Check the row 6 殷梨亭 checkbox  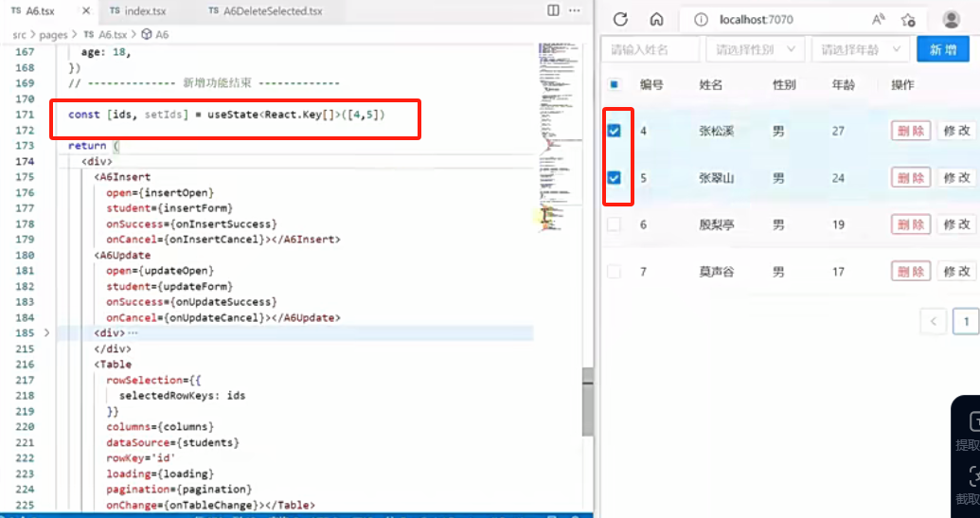(x=615, y=224)
